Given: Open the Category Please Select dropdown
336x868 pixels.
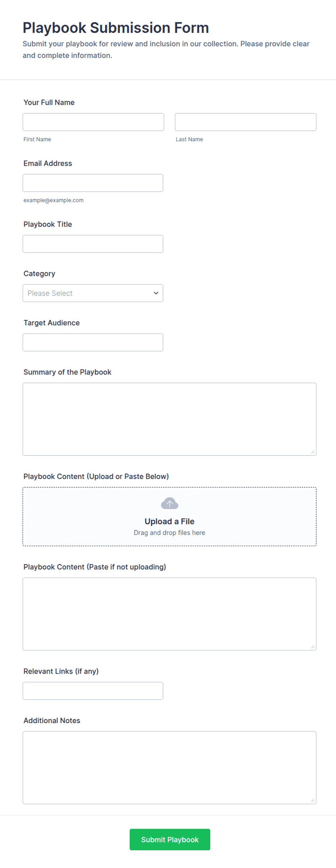Looking at the screenshot, I should (93, 293).
